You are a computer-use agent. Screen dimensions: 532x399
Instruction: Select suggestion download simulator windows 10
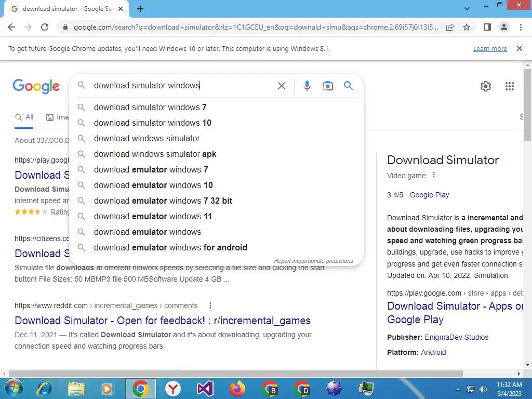[x=217, y=123]
